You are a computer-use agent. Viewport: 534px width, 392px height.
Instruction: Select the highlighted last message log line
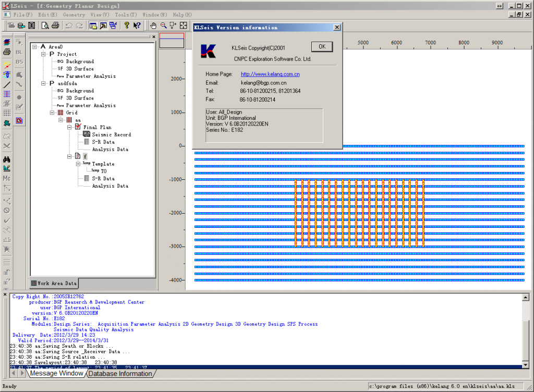tap(266, 367)
